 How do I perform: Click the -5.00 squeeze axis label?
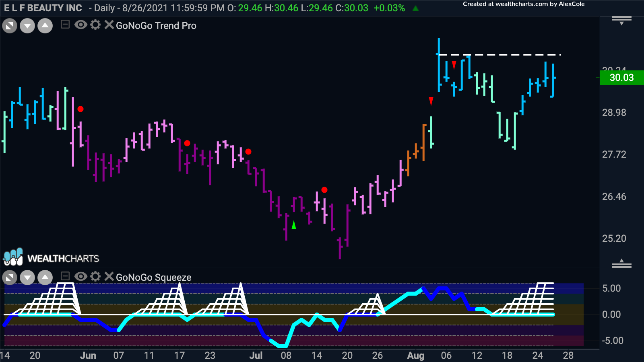point(613,341)
